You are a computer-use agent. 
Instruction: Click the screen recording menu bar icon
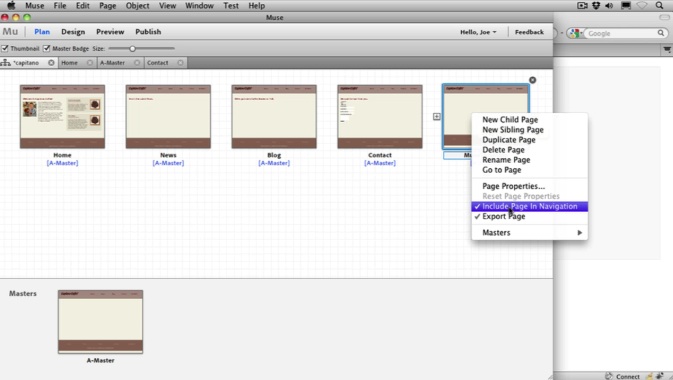[582, 6]
